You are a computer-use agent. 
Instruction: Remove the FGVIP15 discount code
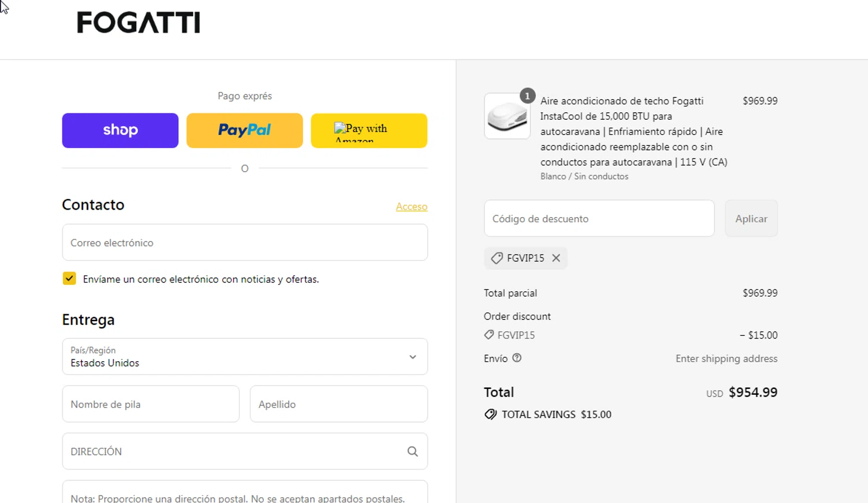[556, 258]
